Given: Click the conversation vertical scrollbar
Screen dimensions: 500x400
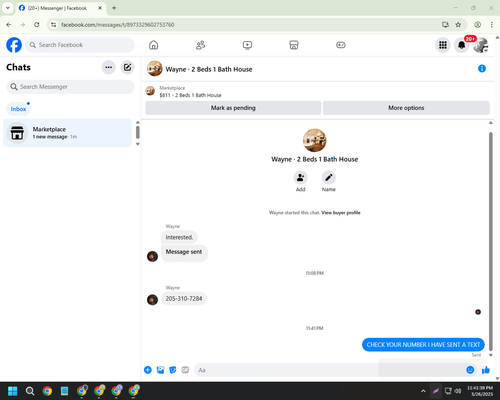Looking at the screenshot, I should point(490,240).
